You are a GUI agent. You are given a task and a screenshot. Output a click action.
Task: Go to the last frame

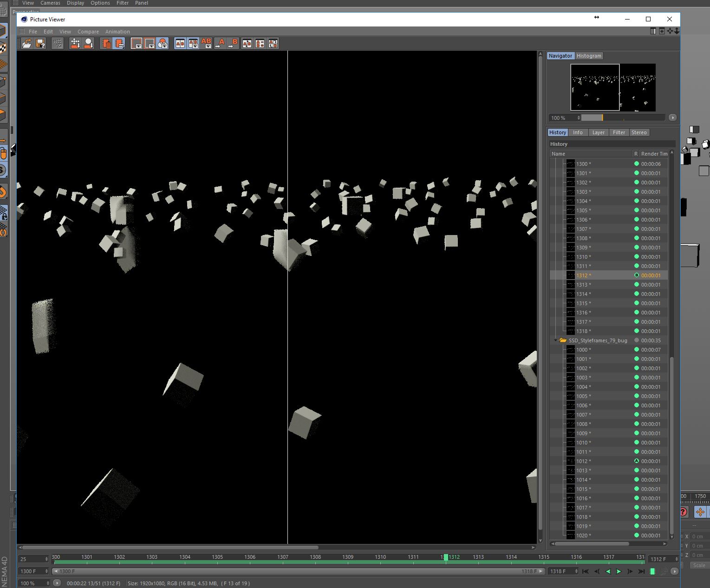tap(641, 571)
